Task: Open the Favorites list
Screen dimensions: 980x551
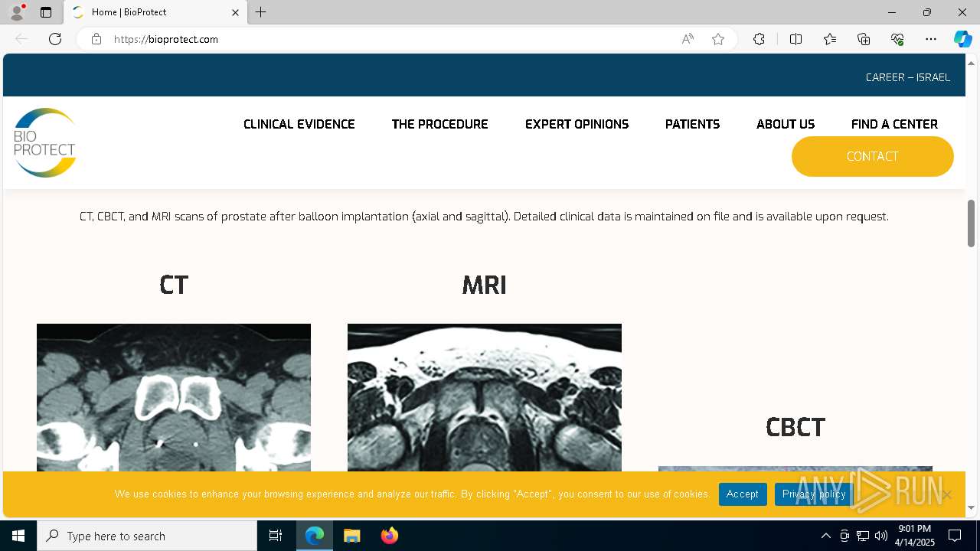Action: point(830,39)
